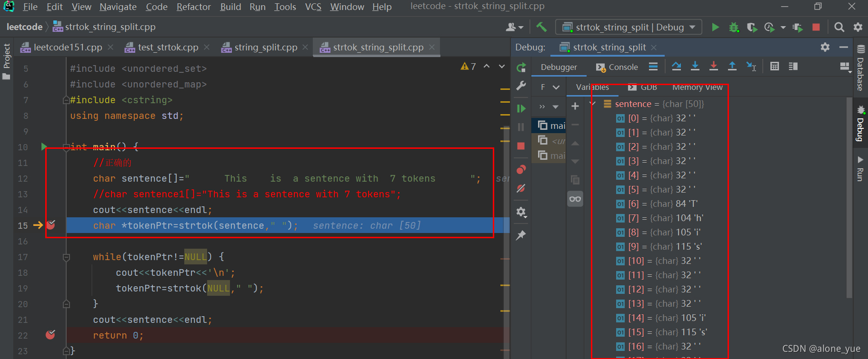Open the user account dropdown in the toolbar

pos(515,27)
